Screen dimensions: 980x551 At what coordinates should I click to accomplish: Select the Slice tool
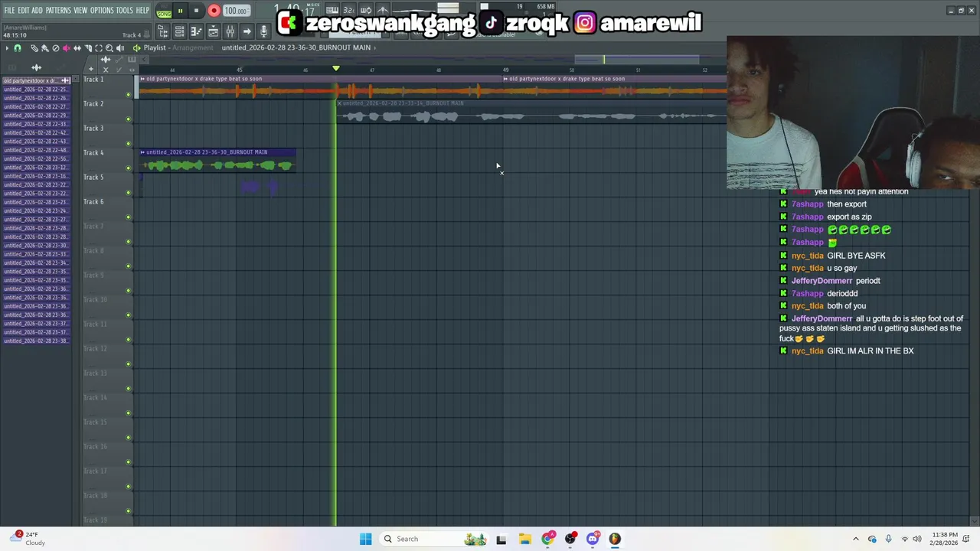point(88,48)
